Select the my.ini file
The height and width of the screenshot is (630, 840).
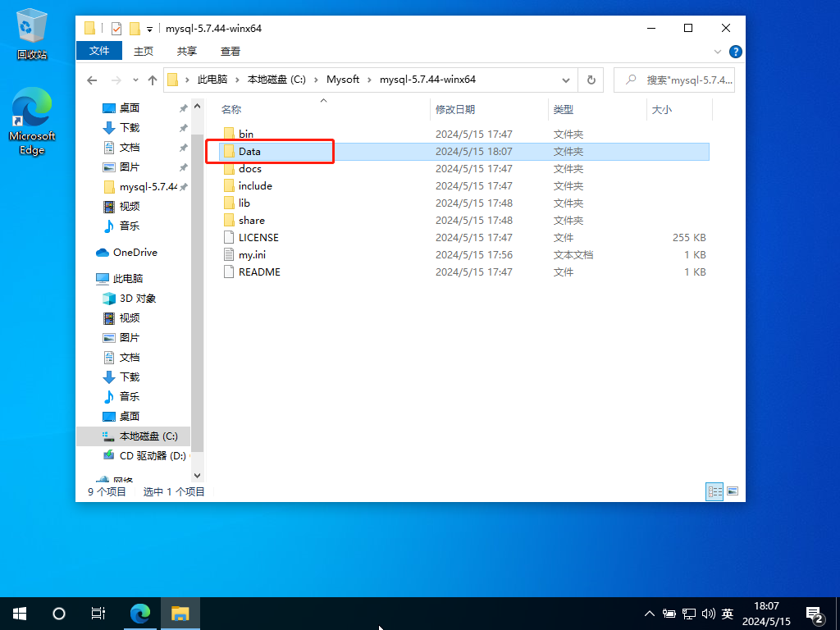tap(252, 254)
